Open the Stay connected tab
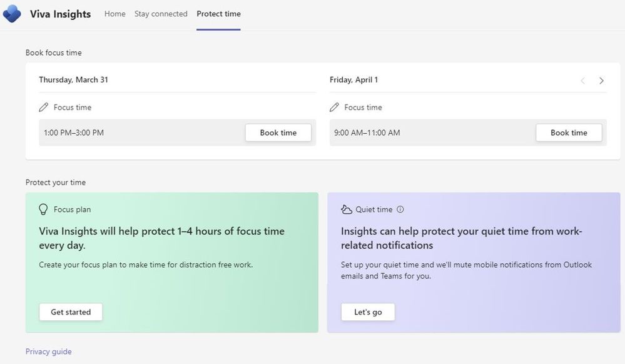The image size is (625, 364). click(x=161, y=14)
